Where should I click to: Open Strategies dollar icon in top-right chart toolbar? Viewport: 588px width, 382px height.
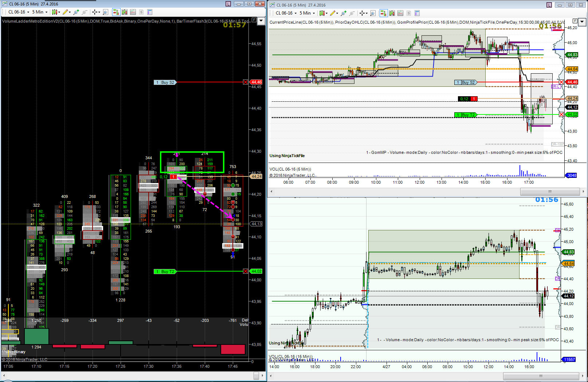[x=409, y=13]
